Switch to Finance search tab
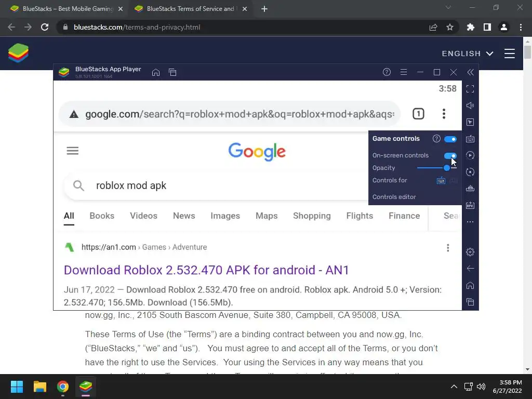Screen dimensions: 532x399 [x=404, y=216]
